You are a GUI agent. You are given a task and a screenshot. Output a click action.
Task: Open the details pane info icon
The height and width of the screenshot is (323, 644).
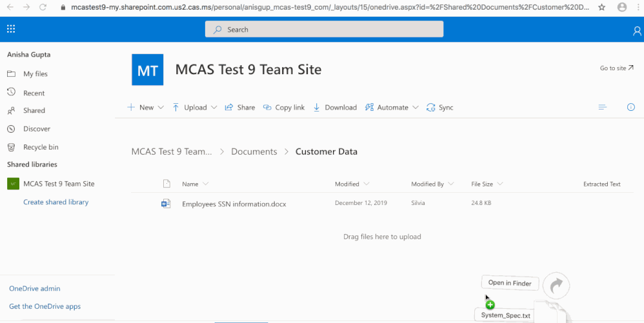(x=631, y=108)
